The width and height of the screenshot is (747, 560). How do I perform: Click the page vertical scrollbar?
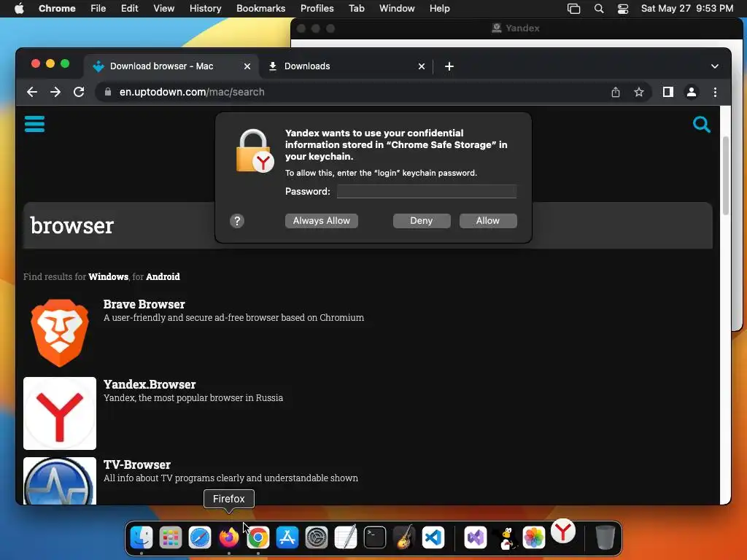pyautogui.click(x=725, y=176)
